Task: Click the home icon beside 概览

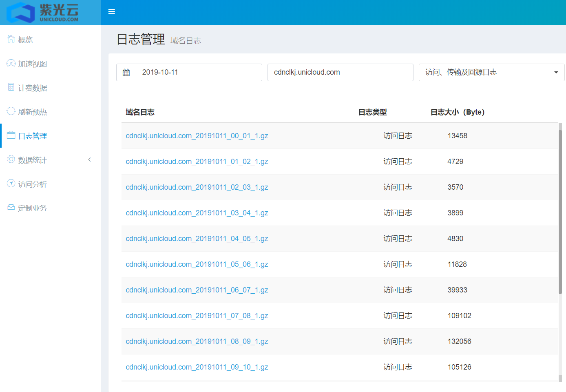Action: coord(11,39)
